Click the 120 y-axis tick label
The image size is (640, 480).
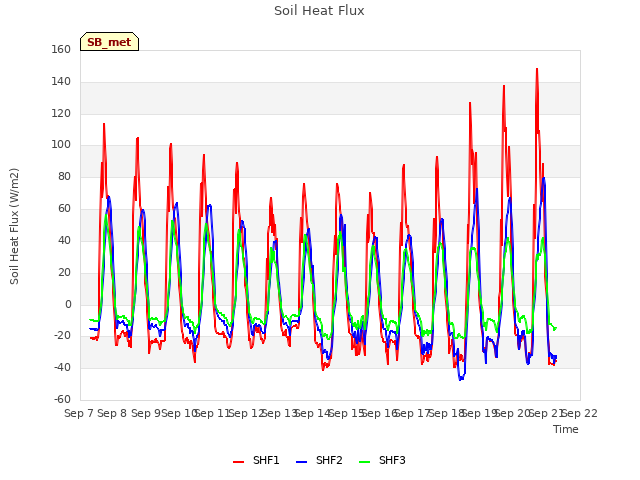[x=61, y=113]
